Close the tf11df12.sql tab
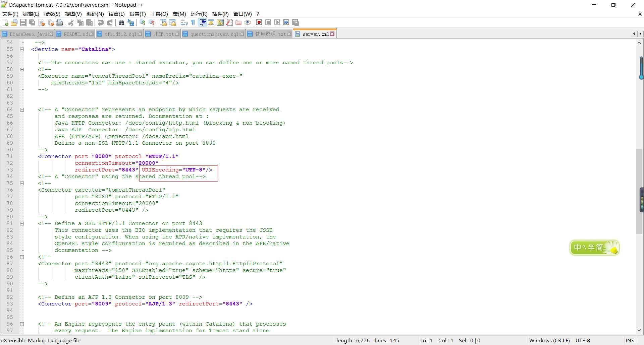644x345 pixels. (x=140, y=34)
